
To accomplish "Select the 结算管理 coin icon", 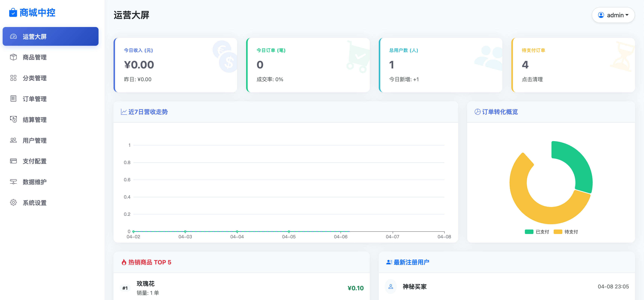I will click(13, 120).
